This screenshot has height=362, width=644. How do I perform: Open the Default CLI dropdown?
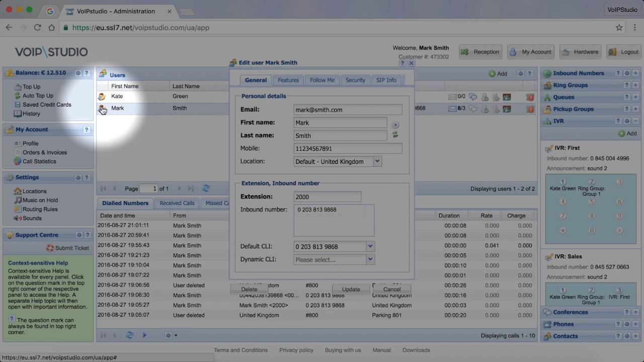point(370,246)
